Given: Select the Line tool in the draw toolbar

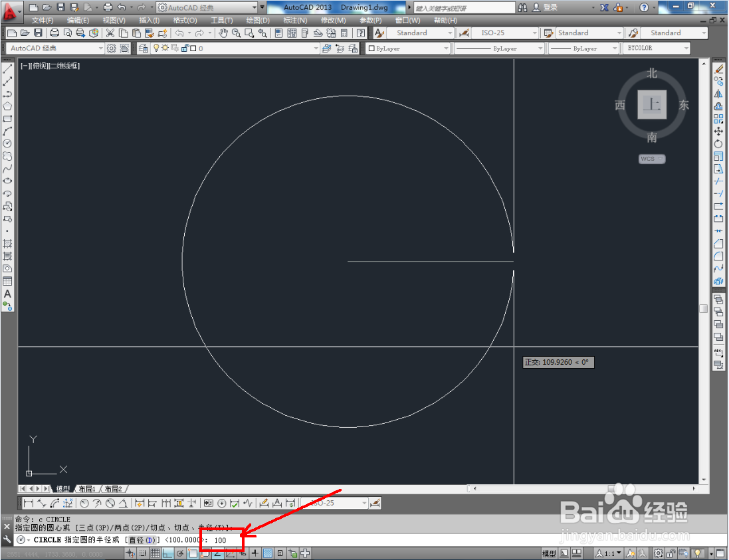Looking at the screenshot, I should pyautogui.click(x=7, y=69).
